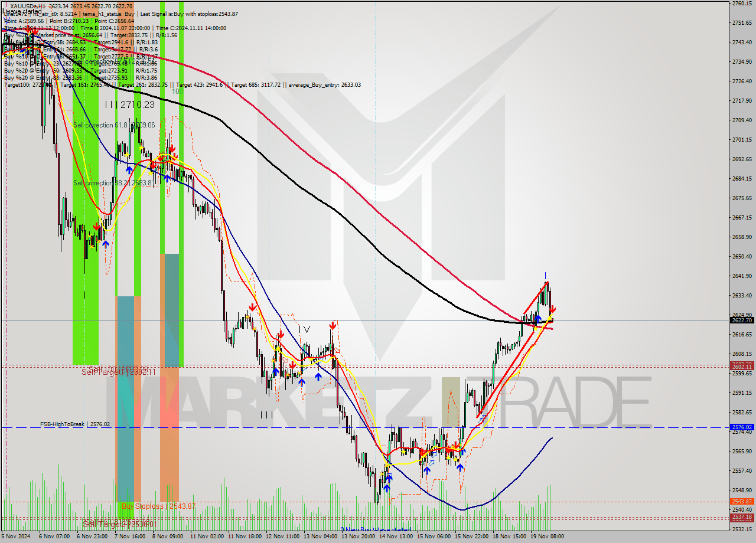Click the 2726.40 price axis label

742,81
